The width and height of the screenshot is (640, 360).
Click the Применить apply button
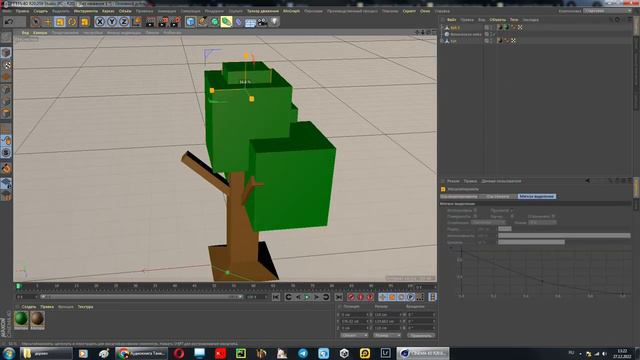pyautogui.click(x=420, y=335)
